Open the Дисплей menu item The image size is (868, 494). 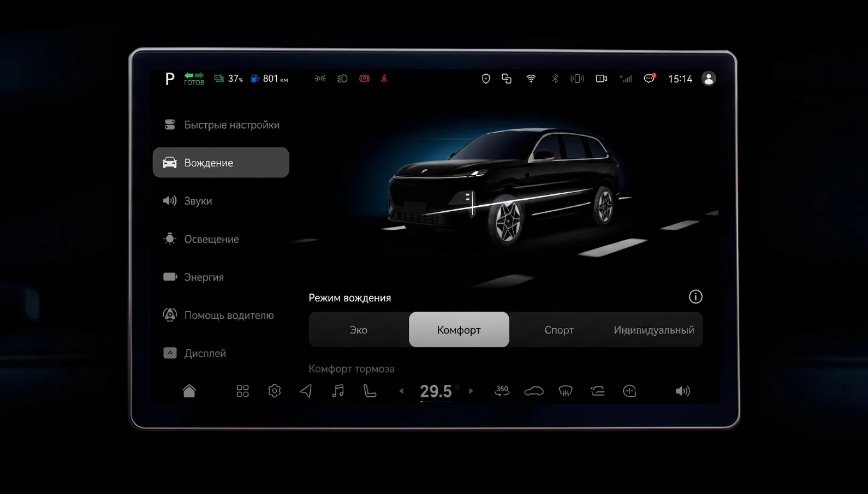tap(221, 353)
